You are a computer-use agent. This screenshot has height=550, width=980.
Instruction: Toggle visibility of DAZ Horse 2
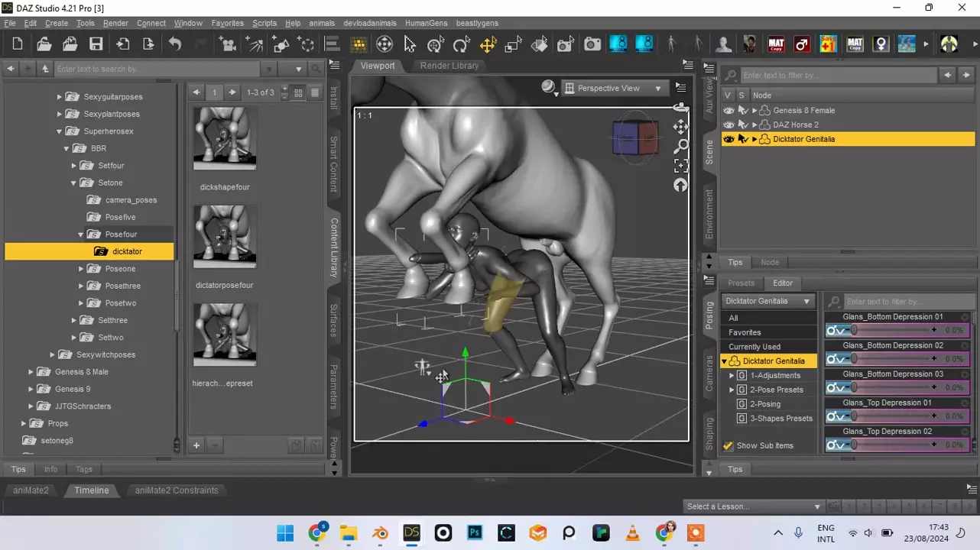tap(729, 125)
